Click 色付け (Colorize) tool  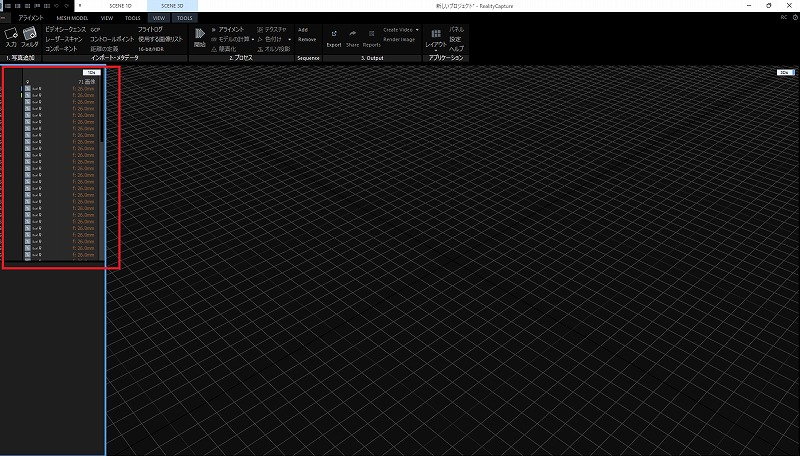[269, 39]
